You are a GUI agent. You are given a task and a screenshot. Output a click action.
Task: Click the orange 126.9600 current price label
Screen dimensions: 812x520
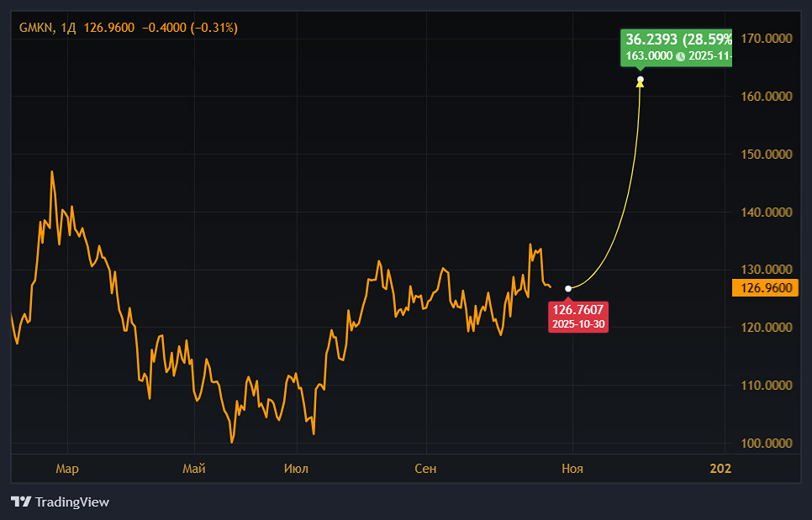(766, 287)
